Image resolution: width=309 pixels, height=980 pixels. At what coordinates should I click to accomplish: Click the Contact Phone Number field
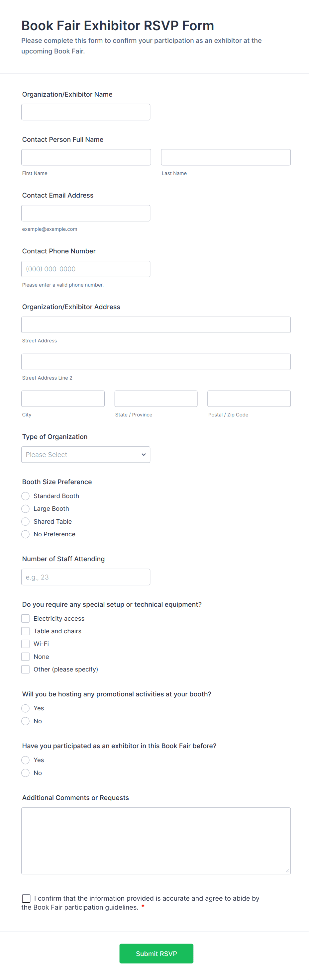pyautogui.click(x=86, y=269)
